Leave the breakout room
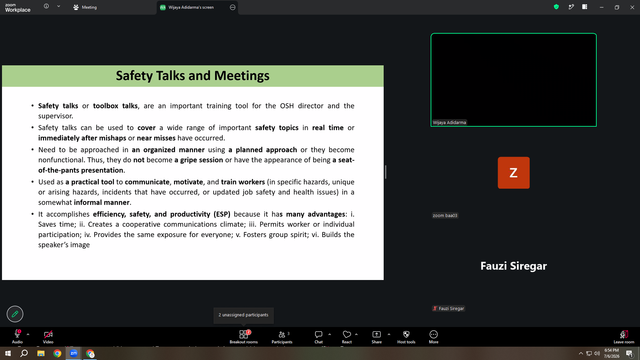This screenshot has width=640, height=360. coord(624,336)
